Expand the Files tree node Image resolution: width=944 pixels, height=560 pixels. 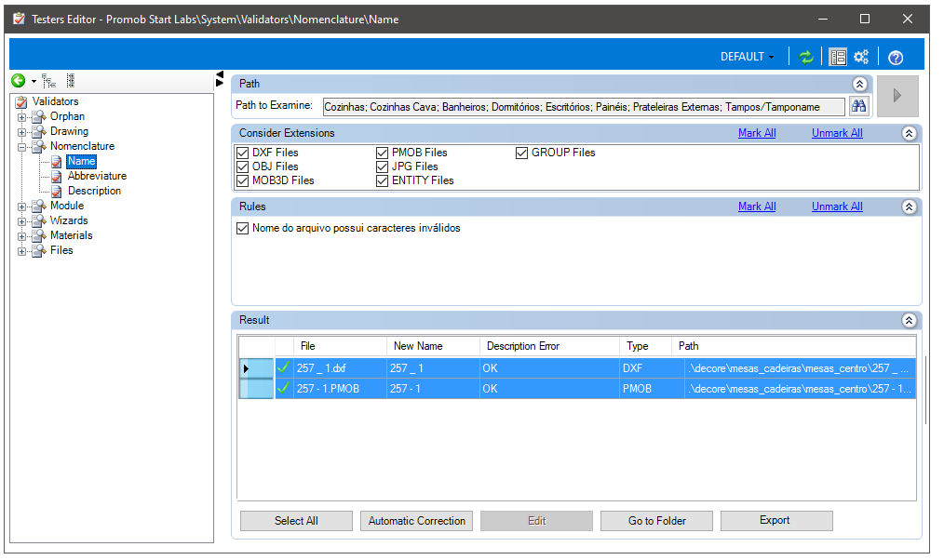pos(21,251)
